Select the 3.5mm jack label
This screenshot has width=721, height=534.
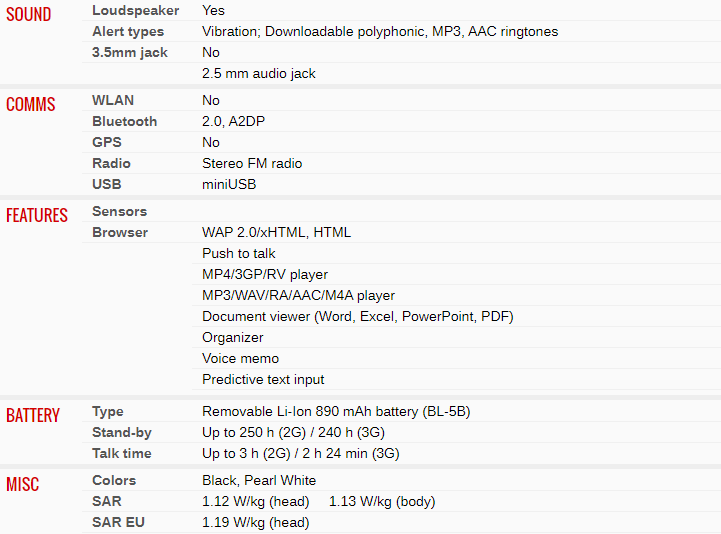(130, 52)
